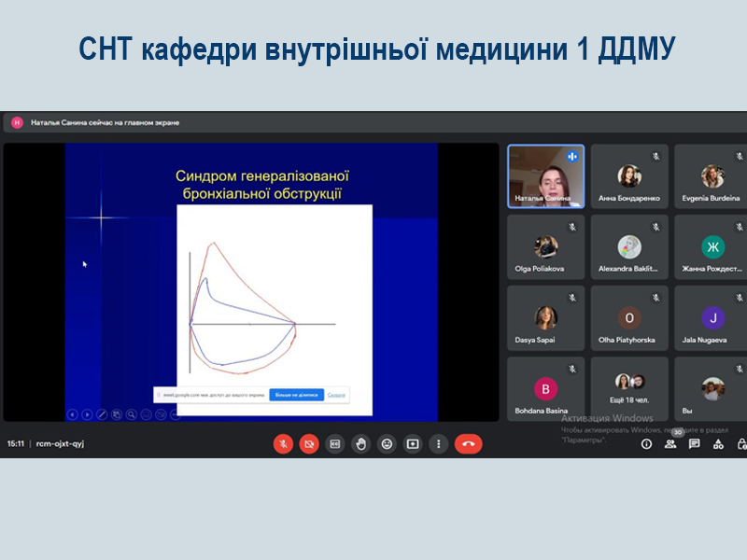Viewport: 747px width, 560px height.
Task: Show the participants list panel
Action: click(670, 444)
